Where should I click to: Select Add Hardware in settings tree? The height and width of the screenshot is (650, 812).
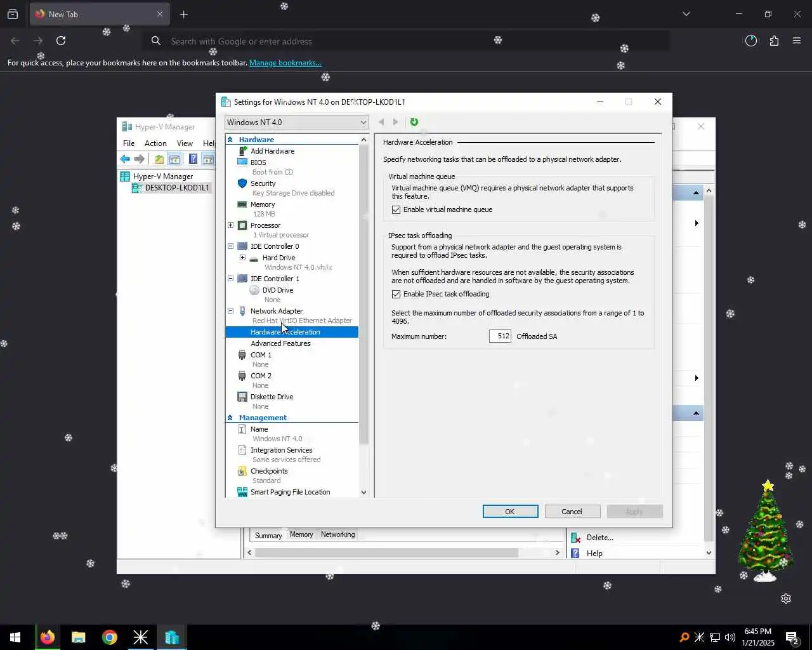coord(272,151)
